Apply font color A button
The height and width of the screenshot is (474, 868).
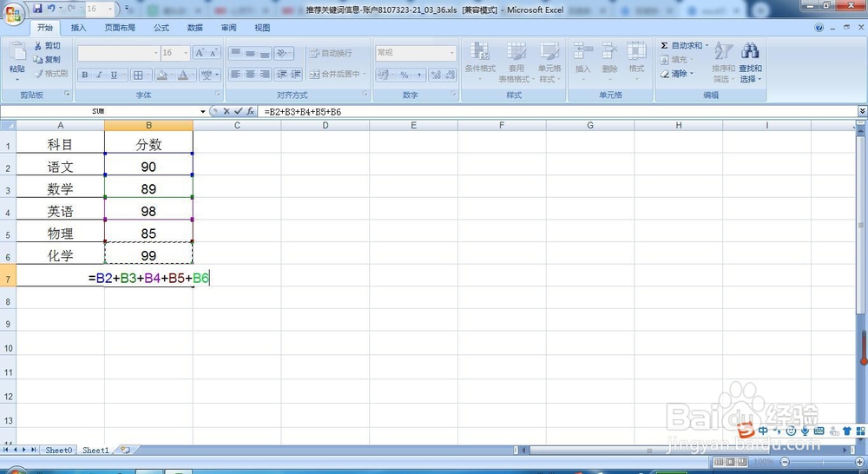click(183, 75)
